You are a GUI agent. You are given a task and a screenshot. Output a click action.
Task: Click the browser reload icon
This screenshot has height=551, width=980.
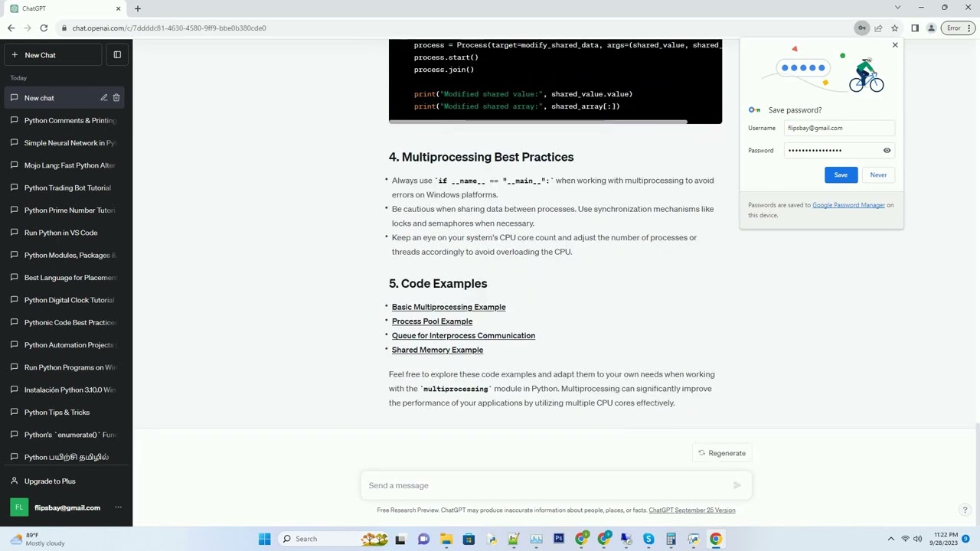[x=44, y=28]
